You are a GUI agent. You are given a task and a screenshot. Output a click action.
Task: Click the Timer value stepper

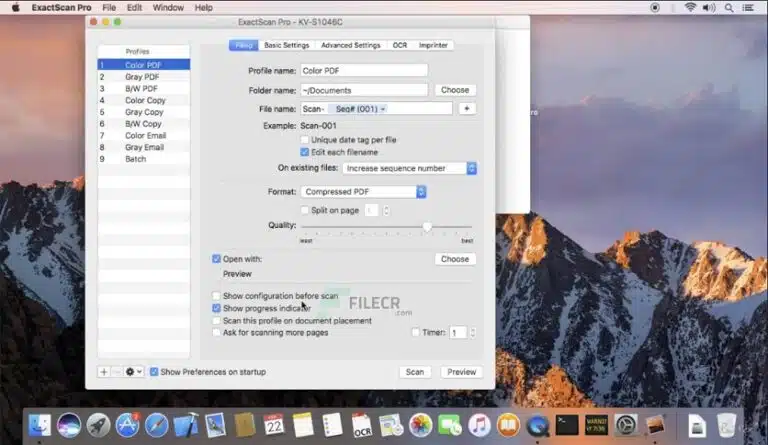coord(472,332)
